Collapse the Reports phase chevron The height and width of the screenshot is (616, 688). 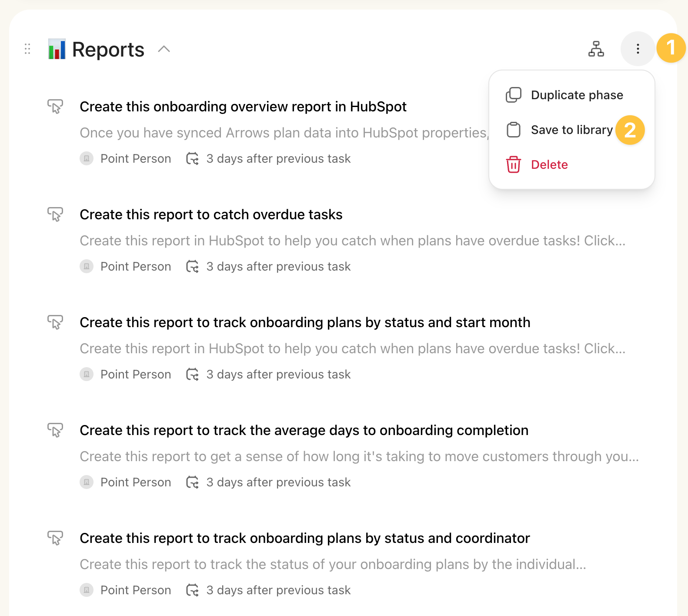[164, 49]
